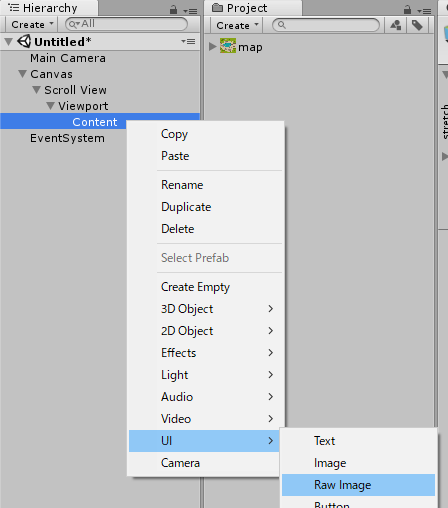Viewport: 448px width, 508px height.
Task: Open the Hierarchy Create dropdown
Action: tap(32, 24)
